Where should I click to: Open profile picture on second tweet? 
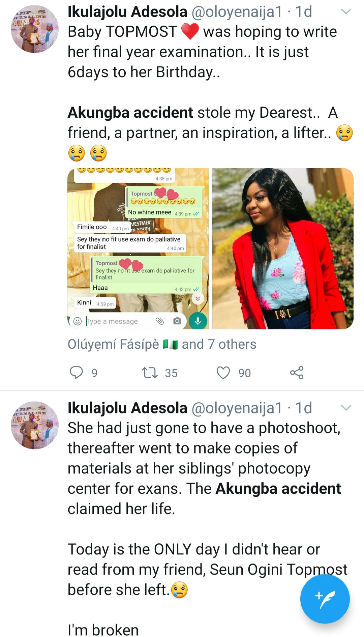click(35, 425)
